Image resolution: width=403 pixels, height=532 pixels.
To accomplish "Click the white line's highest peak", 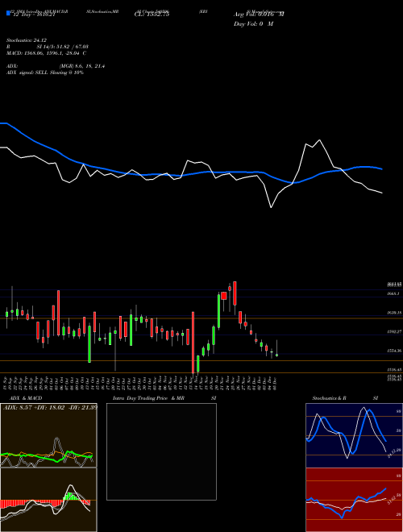I will click(x=319, y=139).
